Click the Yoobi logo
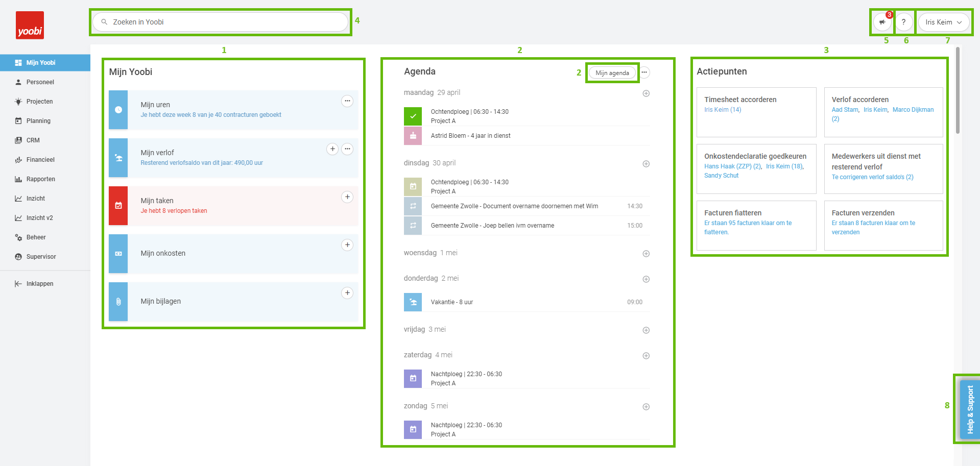The width and height of the screenshot is (980, 466). 30,26
